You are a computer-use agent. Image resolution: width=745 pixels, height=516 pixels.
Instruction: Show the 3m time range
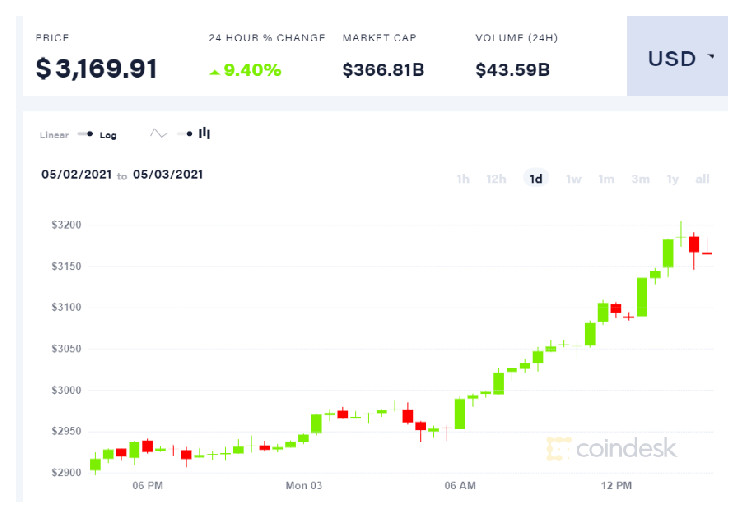pyautogui.click(x=640, y=179)
